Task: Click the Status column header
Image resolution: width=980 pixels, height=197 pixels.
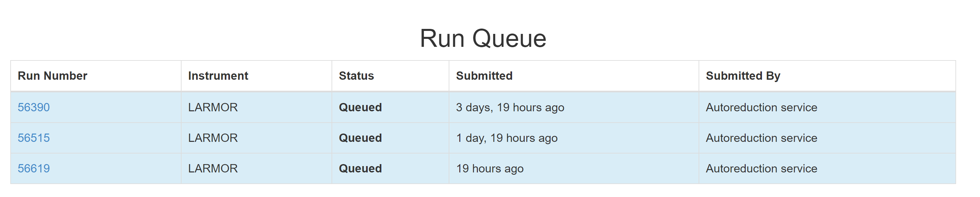Action: (x=356, y=75)
